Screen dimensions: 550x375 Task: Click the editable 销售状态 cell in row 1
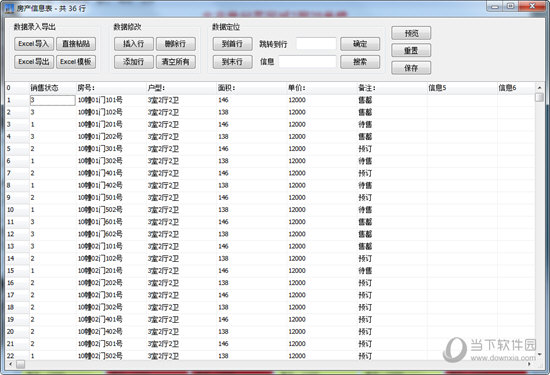pos(53,100)
